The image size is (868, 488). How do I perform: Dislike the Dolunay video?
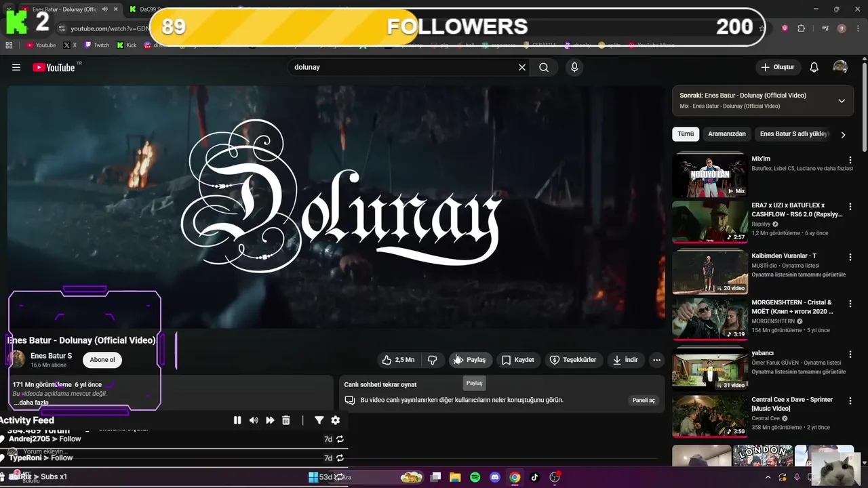(x=432, y=360)
